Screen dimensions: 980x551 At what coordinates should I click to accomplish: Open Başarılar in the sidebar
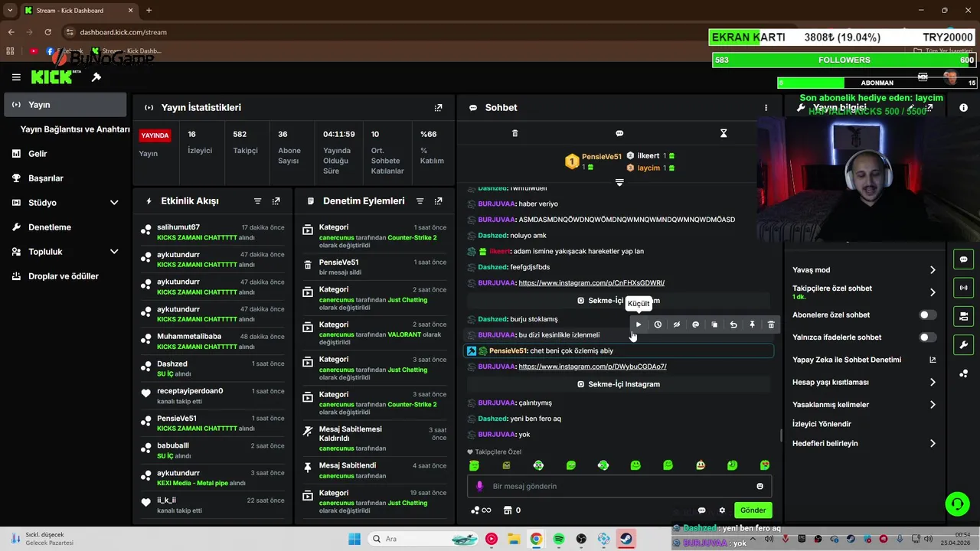[64, 178]
